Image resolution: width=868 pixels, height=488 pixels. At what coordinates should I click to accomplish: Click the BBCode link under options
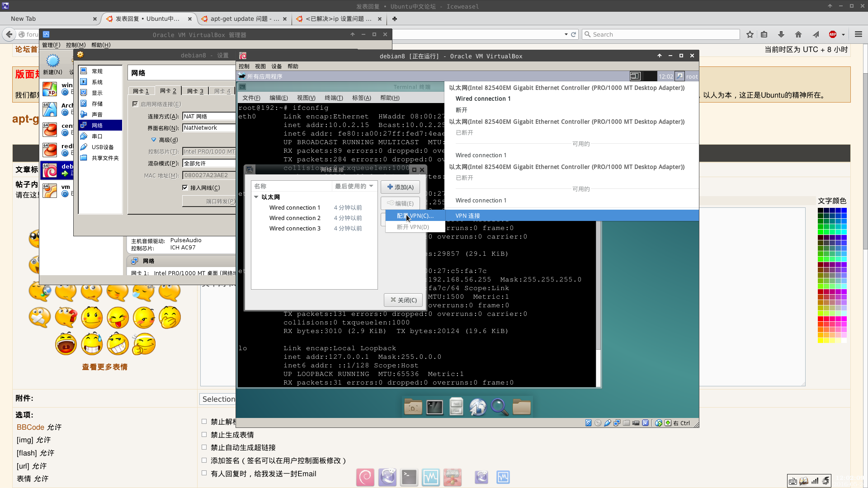coord(30,427)
